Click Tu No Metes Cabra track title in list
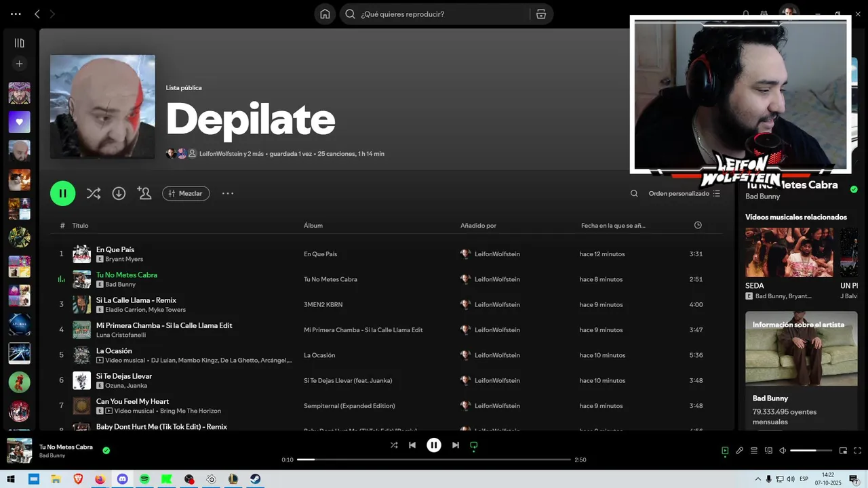 (127, 274)
